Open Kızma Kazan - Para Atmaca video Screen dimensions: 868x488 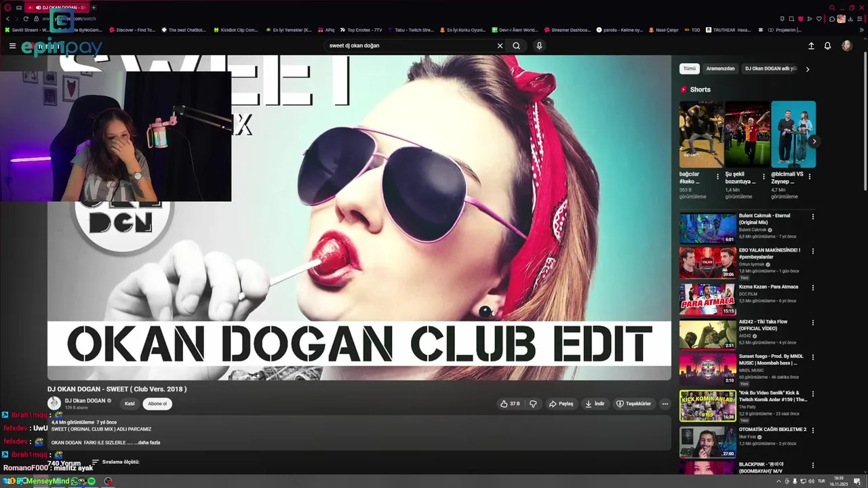click(707, 299)
